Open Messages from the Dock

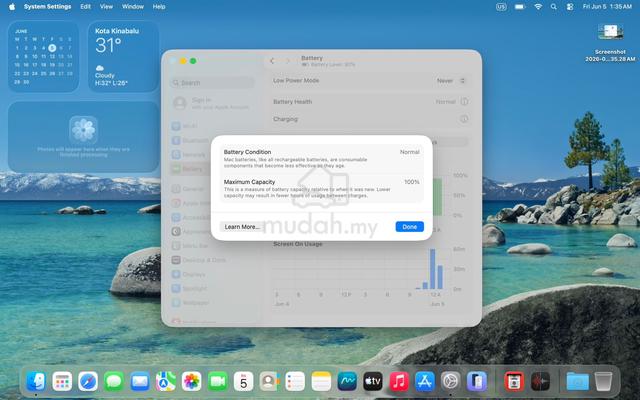114,382
